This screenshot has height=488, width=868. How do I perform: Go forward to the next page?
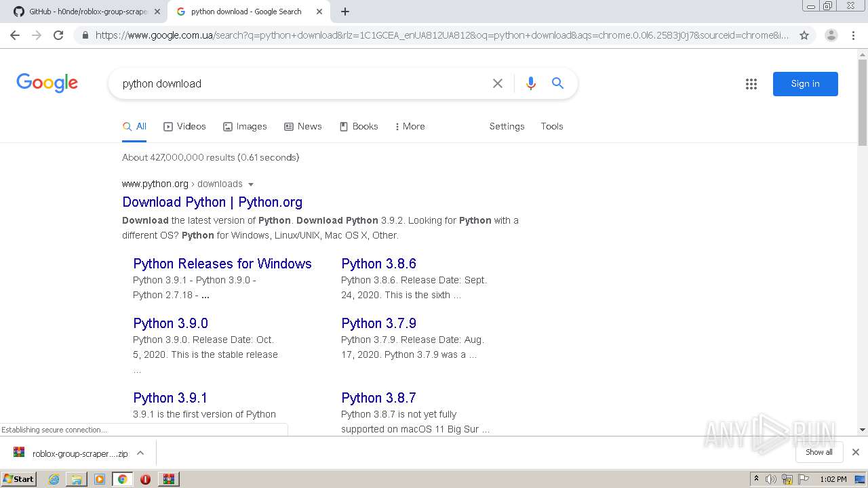tap(37, 35)
